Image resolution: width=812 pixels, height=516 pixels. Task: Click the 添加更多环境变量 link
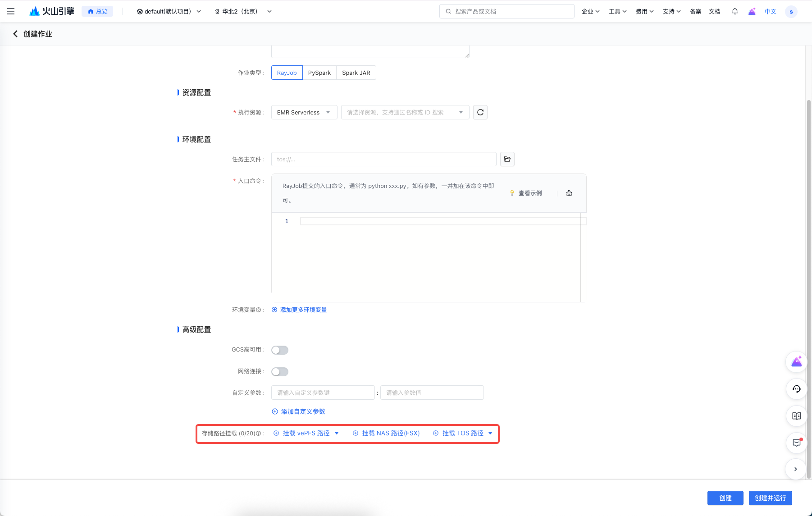click(303, 310)
